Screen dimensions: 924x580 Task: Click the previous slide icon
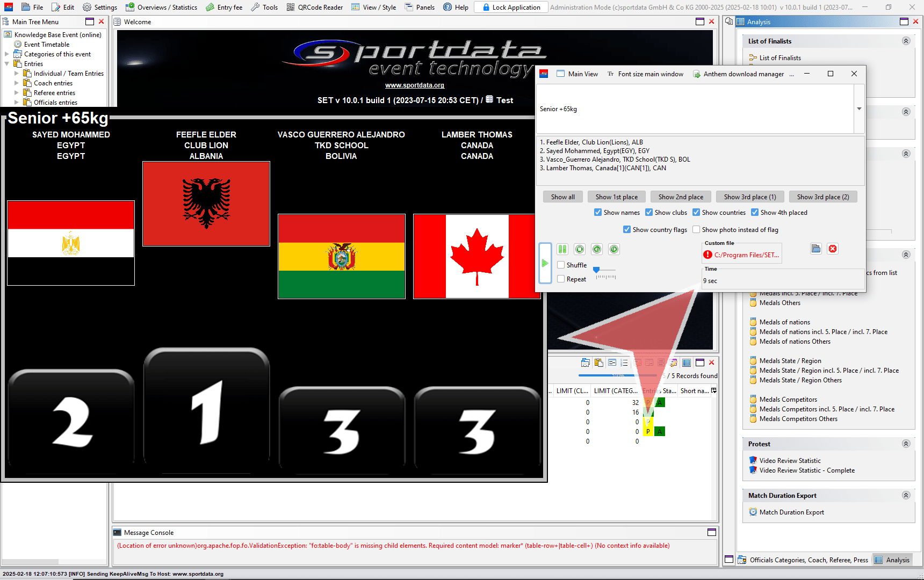tap(597, 249)
